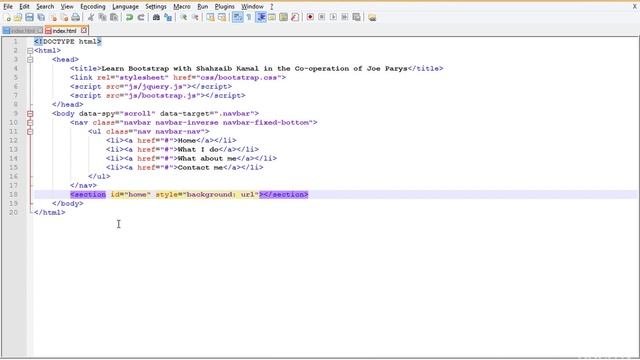
Task: Collapse the ul fold on line 11
Action: (30, 131)
